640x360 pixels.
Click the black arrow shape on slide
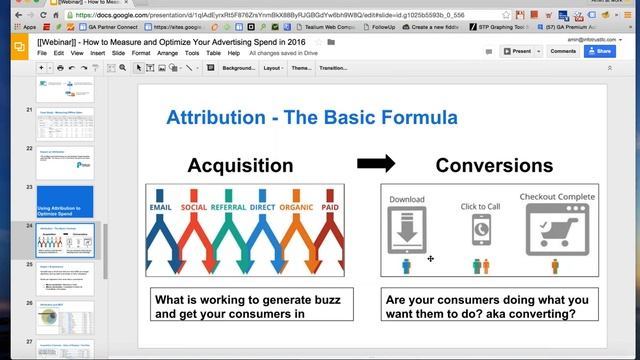(376, 164)
